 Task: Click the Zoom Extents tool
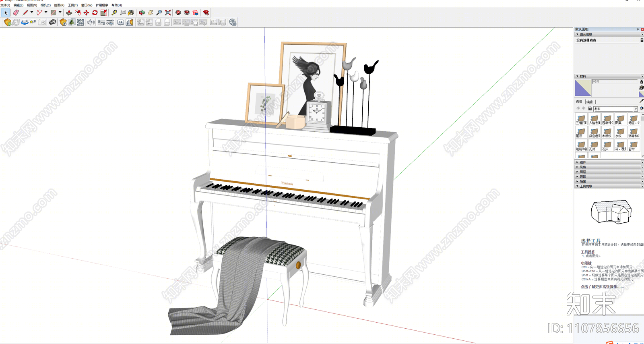click(168, 13)
